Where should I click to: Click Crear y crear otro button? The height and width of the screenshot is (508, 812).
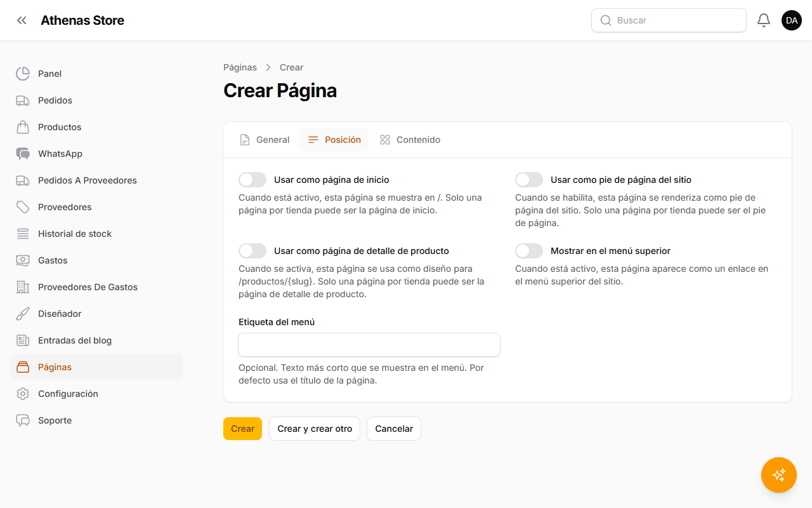click(x=315, y=429)
